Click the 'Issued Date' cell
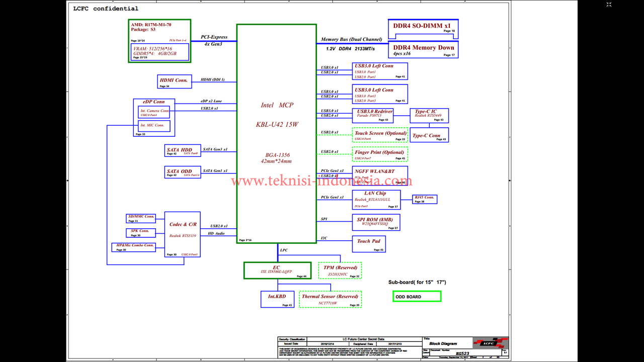644x362 pixels. 292,344
